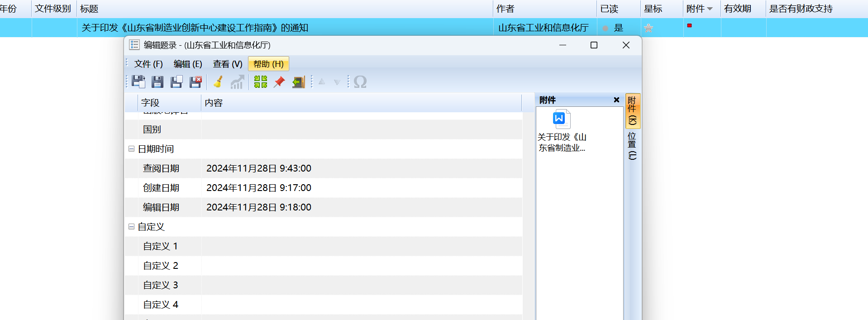This screenshot has width=868, height=320.
Task: Select the 创建日期 field label
Action: [x=161, y=188]
